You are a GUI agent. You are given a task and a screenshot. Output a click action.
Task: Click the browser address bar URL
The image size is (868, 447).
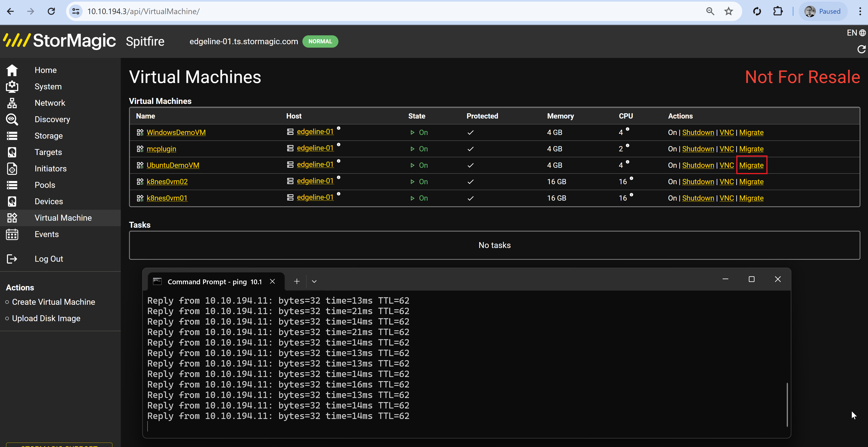coord(143,11)
